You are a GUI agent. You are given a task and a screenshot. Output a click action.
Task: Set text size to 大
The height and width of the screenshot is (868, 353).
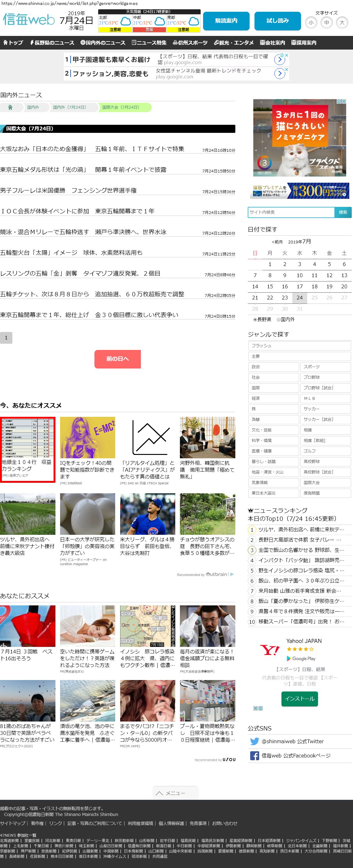click(342, 23)
